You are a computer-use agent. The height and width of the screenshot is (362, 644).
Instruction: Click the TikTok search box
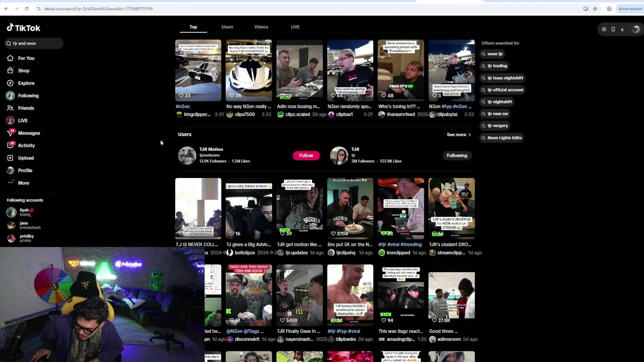click(34, 44)
